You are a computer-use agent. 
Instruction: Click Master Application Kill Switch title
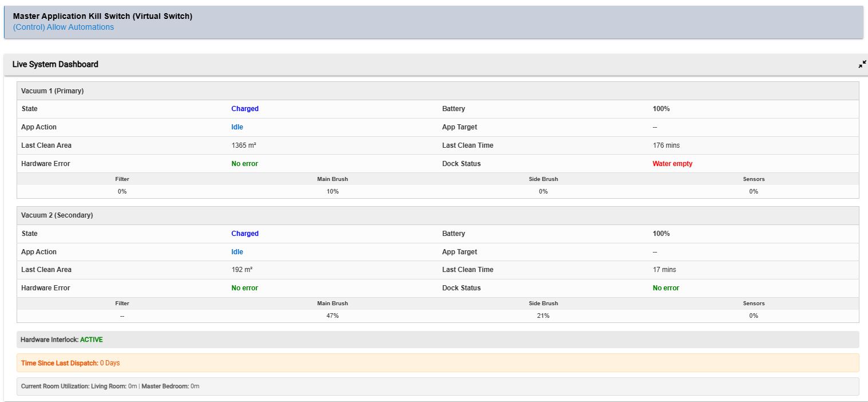pyautogui.click(x=102, y=16)
